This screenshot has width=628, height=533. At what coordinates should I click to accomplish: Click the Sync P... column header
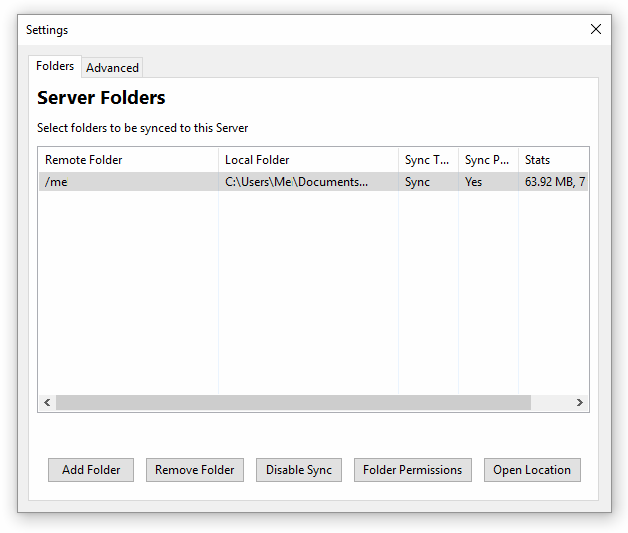pos(488,160)
